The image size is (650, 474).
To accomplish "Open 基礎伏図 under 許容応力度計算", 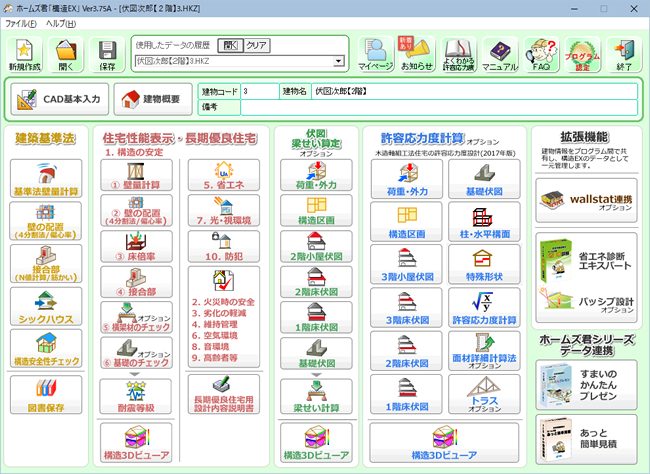I will (x=484, y=179).
